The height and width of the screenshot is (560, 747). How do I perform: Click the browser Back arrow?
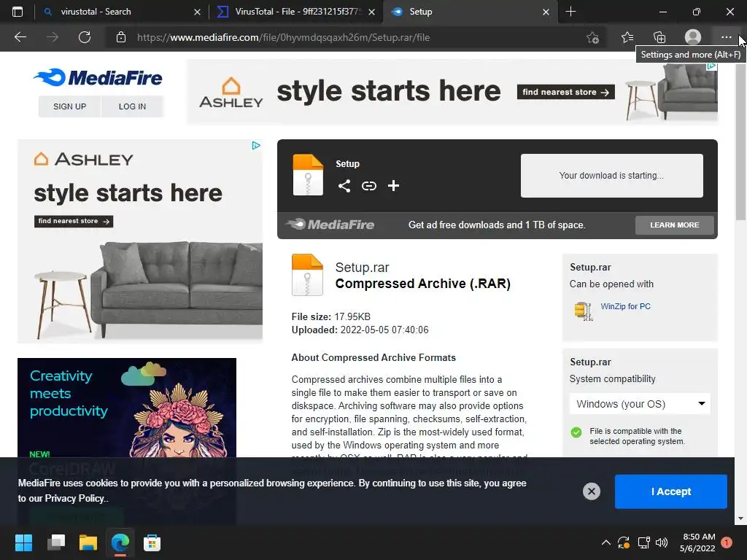tap(20, 37)
